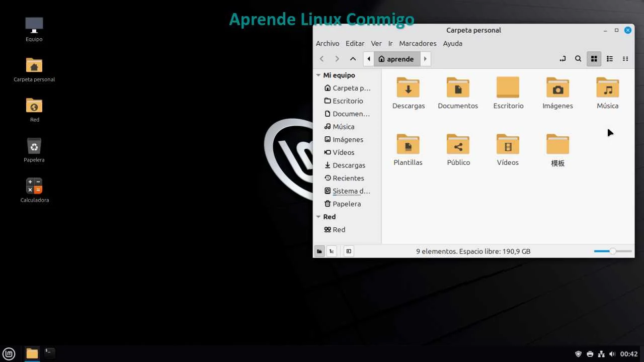Select the Red desktop icon
Image resolution: width=644 pixels, height=362 pixels.
click(x=34, y=105)
